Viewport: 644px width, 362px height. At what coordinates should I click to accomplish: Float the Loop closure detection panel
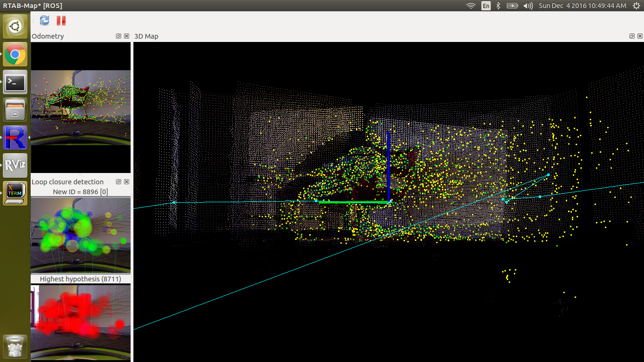[119, 182]
